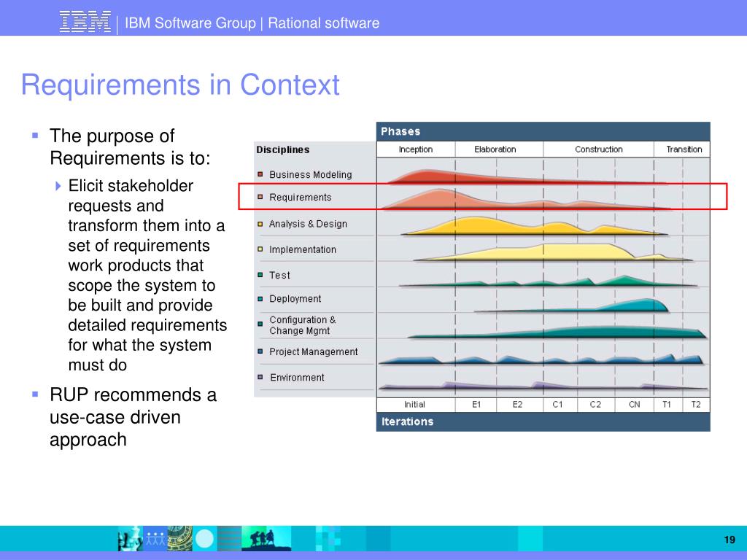Image resolution: width=747 pixels, height=560 pixels.
Task: Click the people-figures image in footer strip
Action: pos(155,539)
